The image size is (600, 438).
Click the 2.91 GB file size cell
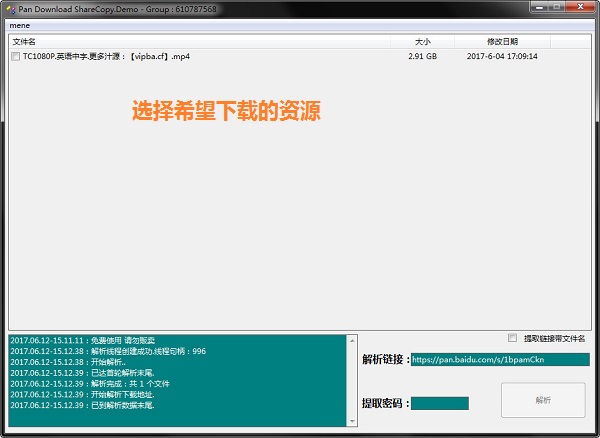coord(422,57)
